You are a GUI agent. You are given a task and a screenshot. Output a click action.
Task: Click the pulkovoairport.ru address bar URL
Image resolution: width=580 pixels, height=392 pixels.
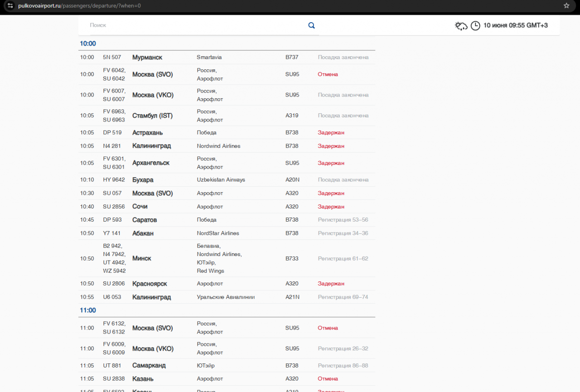(x=79, y=6)
